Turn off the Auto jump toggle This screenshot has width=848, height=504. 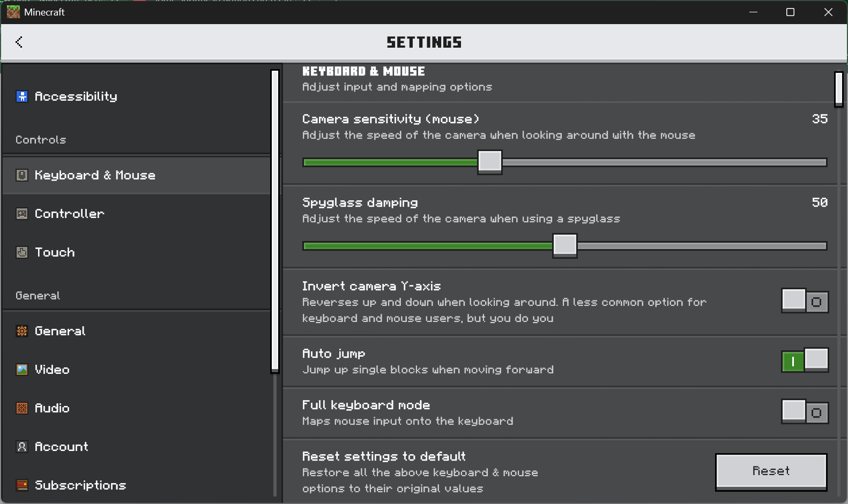pos(805,360)
